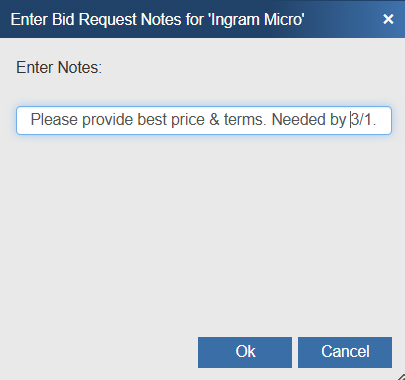405x380 pixels.
Task: Place cursor on the word 'provide'
Action: point(108,120)
